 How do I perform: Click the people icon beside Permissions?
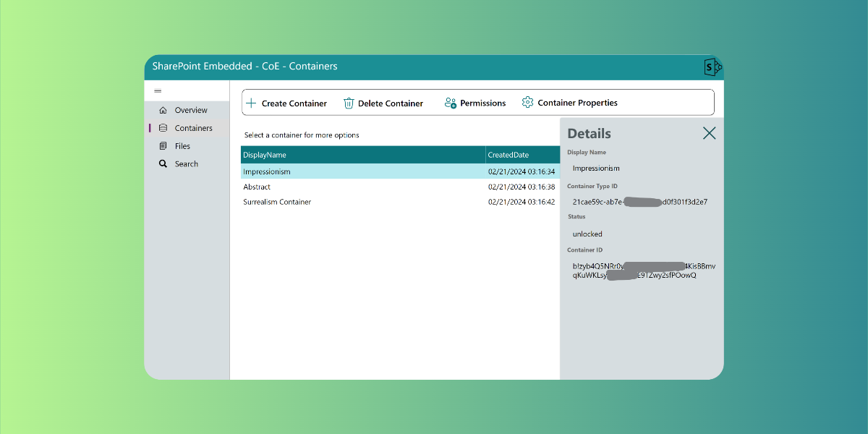(x=451, y=103)
